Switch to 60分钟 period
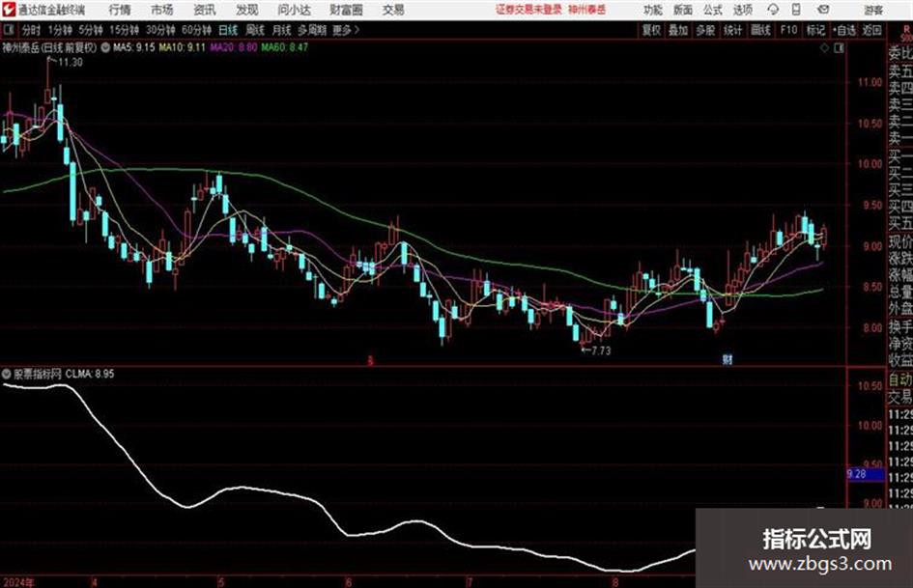Screen dimensions: 913x588 197,30
